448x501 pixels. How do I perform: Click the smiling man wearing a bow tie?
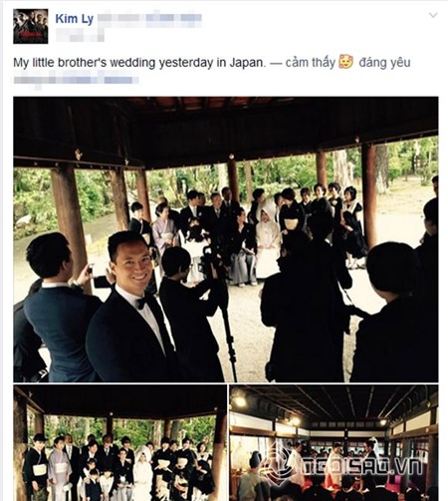coord(131,307)
